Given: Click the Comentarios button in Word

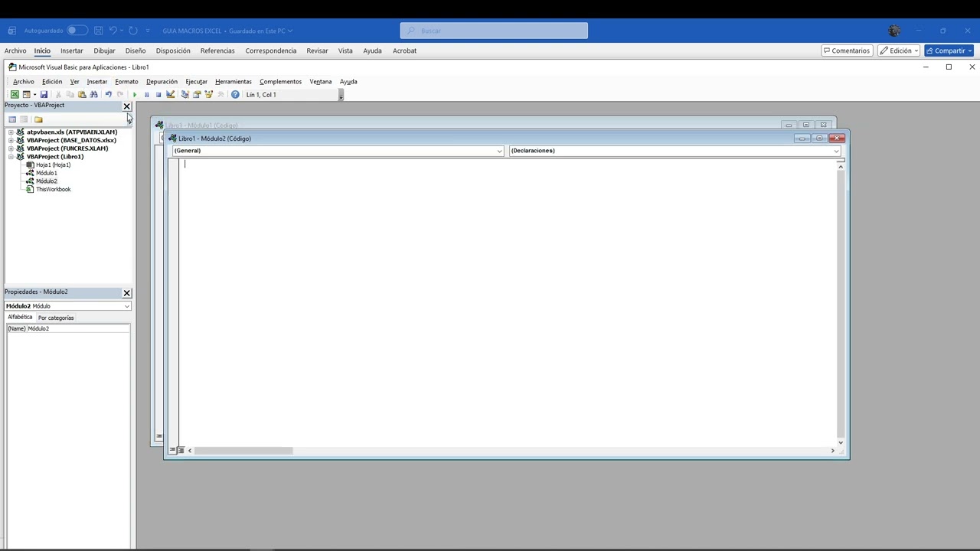Looking at the screenshot, I should click(x=847, y=51).
